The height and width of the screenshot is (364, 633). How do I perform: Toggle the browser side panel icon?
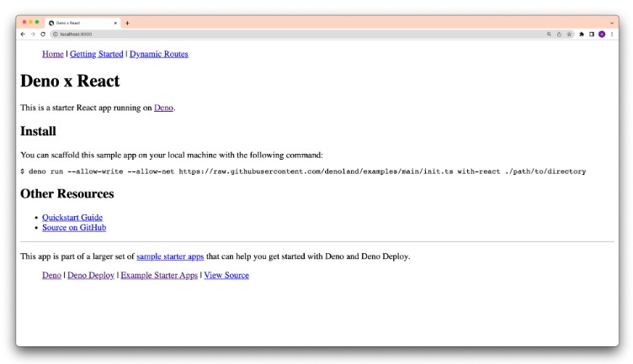(592, 34)
